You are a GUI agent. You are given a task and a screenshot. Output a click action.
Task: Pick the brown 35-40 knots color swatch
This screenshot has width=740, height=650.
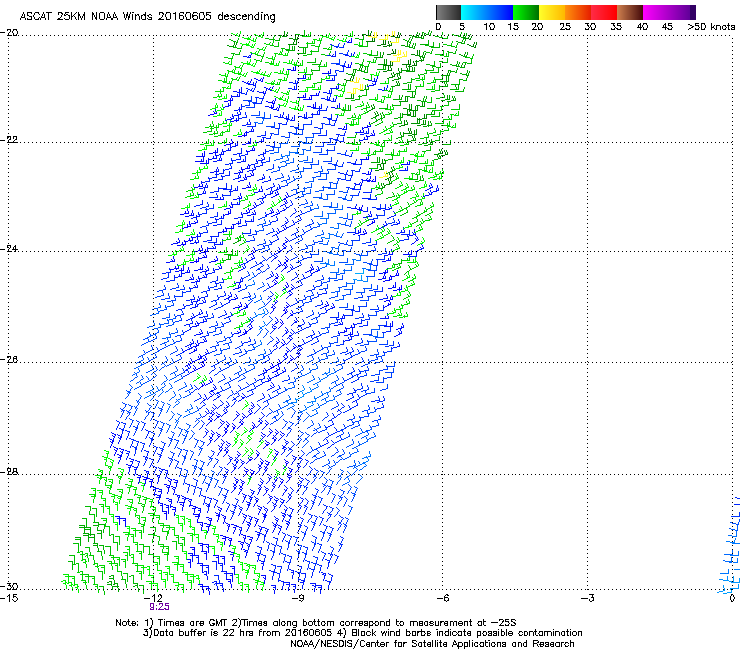[x=630, y=12]
